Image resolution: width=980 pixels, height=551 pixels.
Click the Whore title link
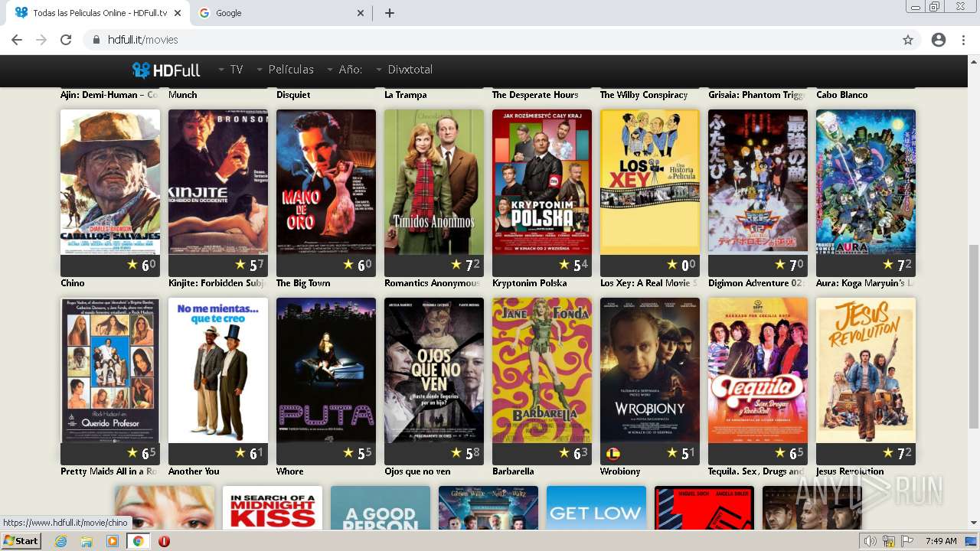290,471
